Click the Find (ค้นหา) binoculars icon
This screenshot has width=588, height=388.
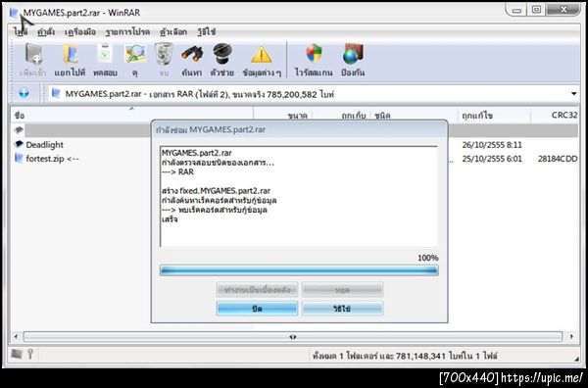point(192,55)
